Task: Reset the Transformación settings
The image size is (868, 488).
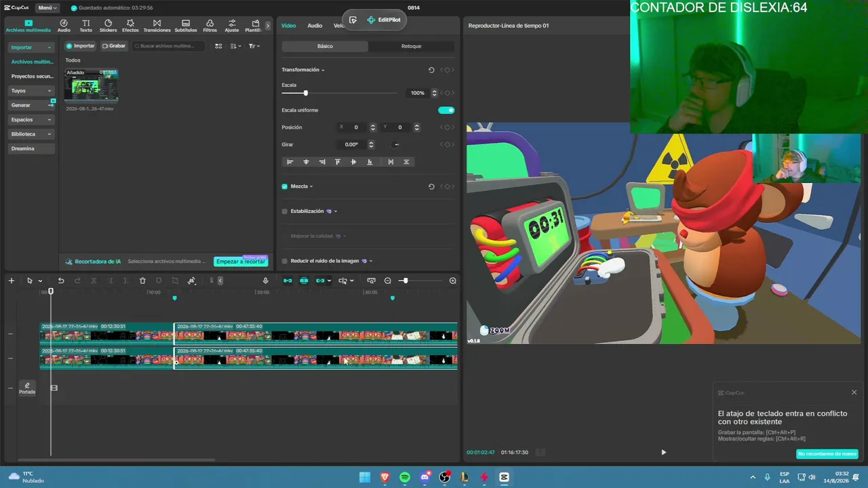Action: (431, 70)
